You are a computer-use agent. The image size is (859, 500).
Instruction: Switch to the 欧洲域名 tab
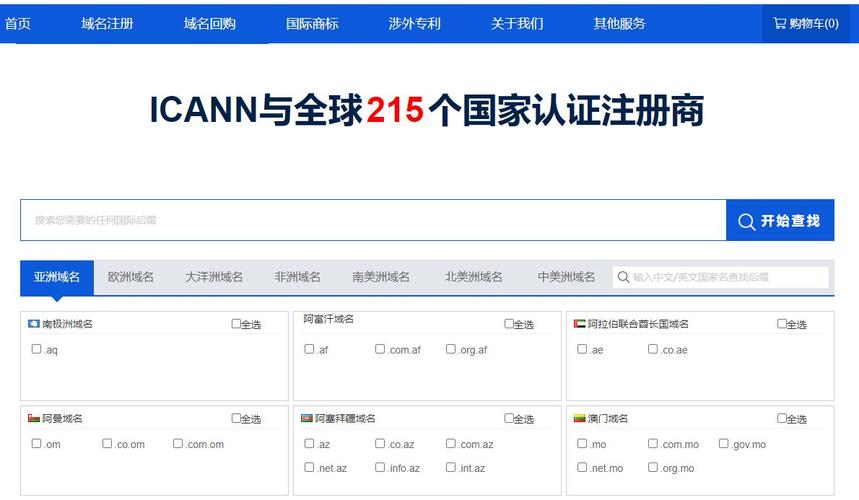click(131, 277)
